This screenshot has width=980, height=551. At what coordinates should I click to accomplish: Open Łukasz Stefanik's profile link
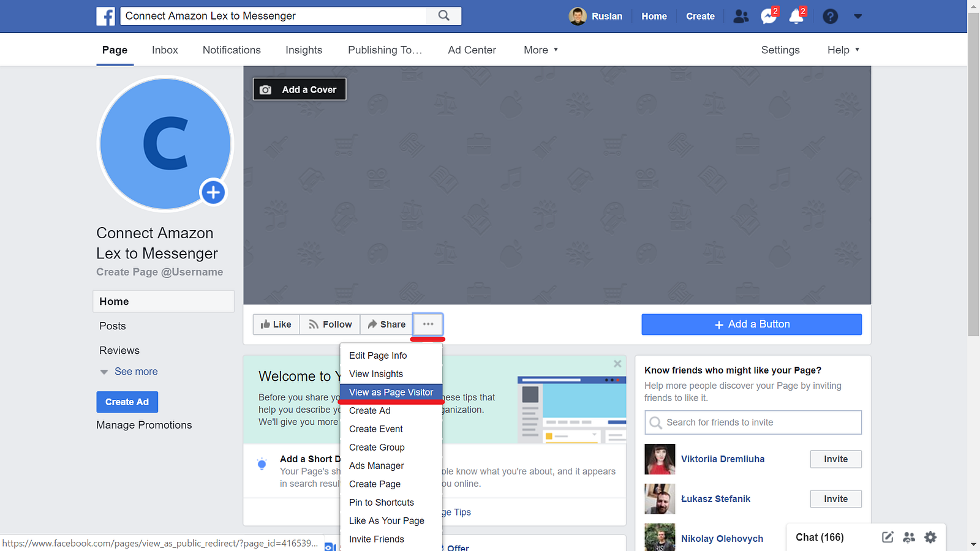715,499
